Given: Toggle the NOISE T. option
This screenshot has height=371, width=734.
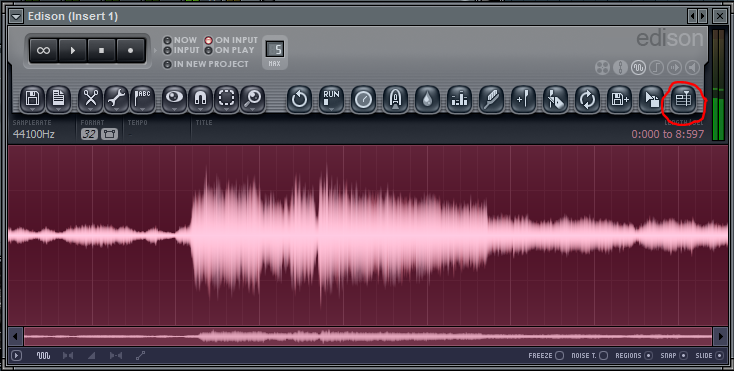Looking at the screenshot, I should [x=603, y=356].
